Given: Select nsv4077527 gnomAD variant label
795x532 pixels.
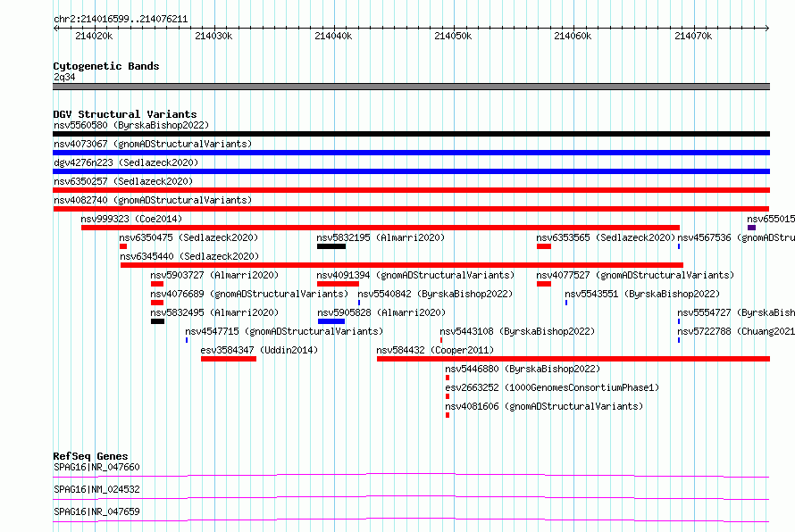Looking at the screenshot, I should [x=635, y=275].
